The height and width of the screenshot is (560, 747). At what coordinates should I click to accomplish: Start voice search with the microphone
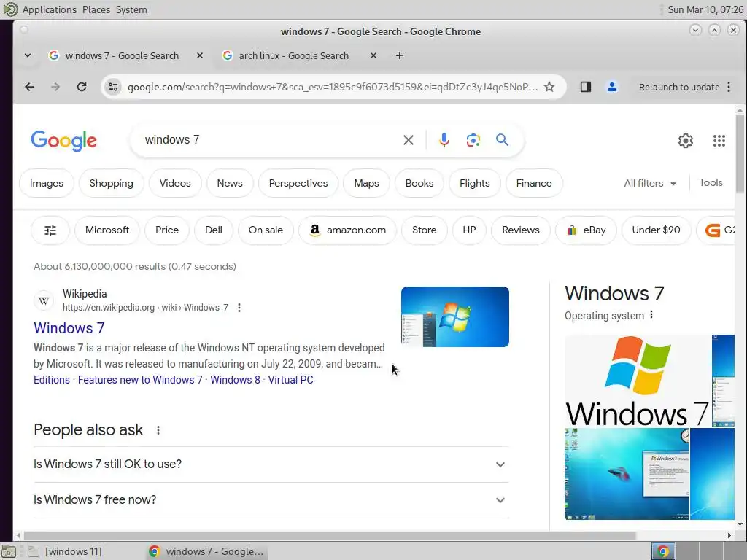444,140
